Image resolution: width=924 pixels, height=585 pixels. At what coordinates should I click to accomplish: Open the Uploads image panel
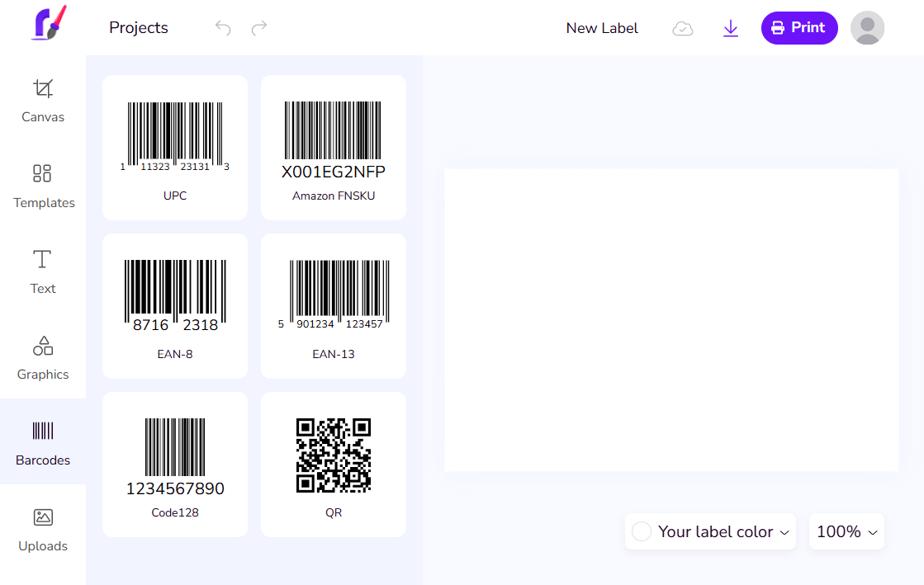point(43,529)
